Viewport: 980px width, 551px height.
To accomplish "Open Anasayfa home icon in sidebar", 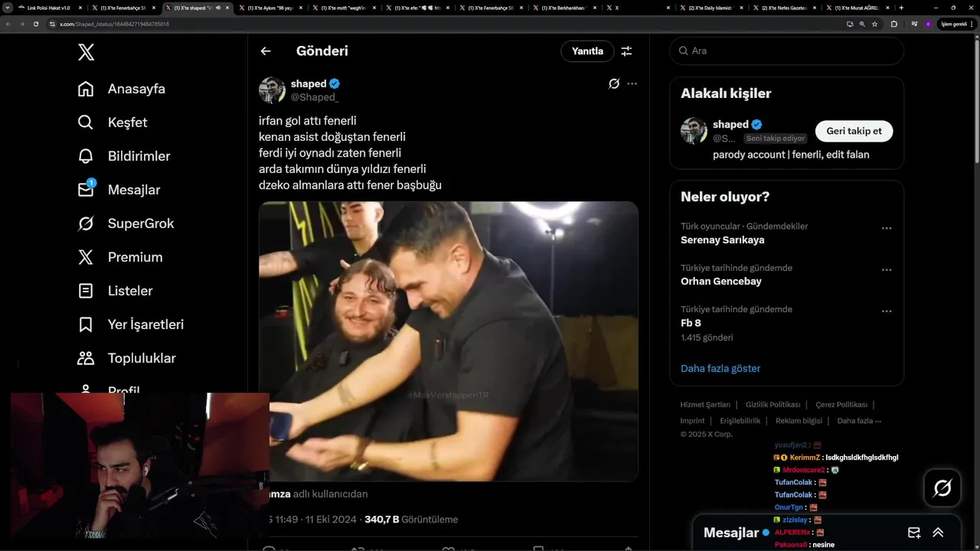I will tap(86, 89).
